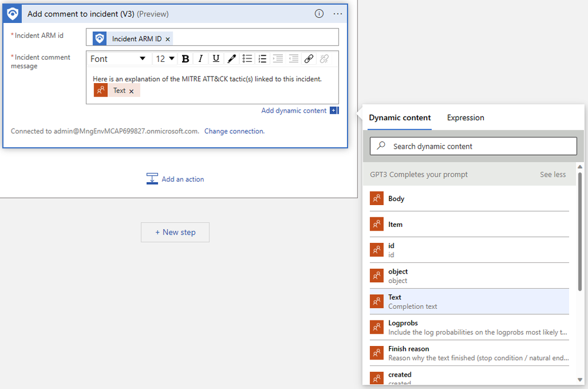The height and width of the screenshot is (389, 588).
Task: Click the blue plus icon beside Add dynamic content
Action: tap(334, 111)
